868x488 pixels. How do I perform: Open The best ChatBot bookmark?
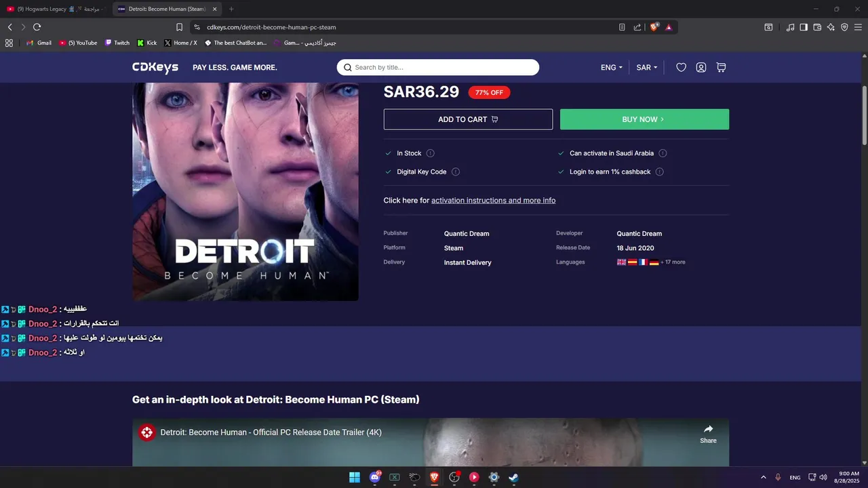click(x=235, y=43)
